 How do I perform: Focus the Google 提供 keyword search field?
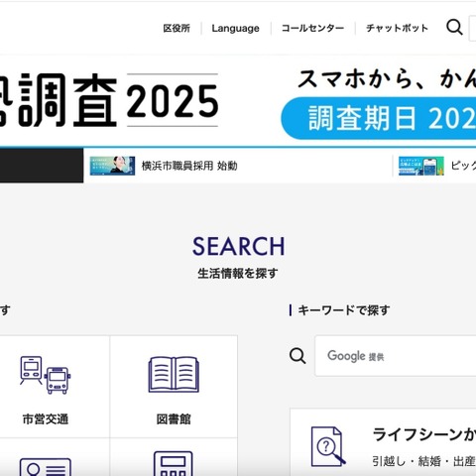[396, 356]
